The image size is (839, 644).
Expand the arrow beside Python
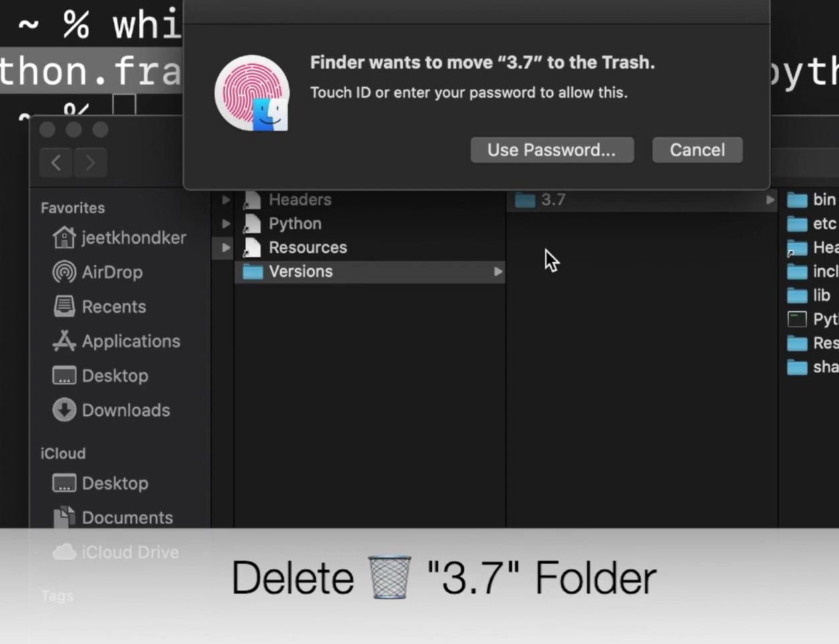(x=226, y=223)
